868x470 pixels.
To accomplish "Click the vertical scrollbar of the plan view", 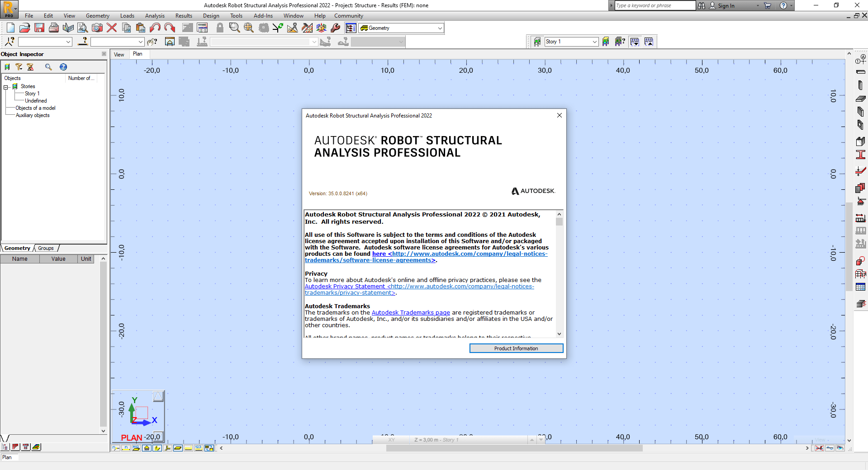I will click(x=849, y=247).
